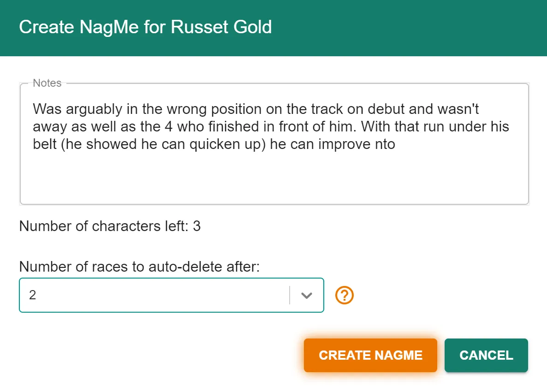
Task: Open the races combo box showing 2
Action: (171, 295)
